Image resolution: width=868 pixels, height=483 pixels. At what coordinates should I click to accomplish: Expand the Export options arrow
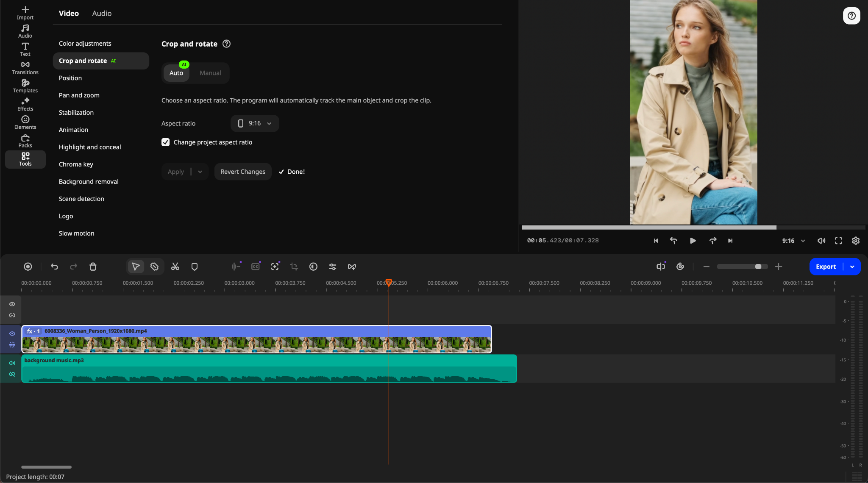click(x=852, y=266)
